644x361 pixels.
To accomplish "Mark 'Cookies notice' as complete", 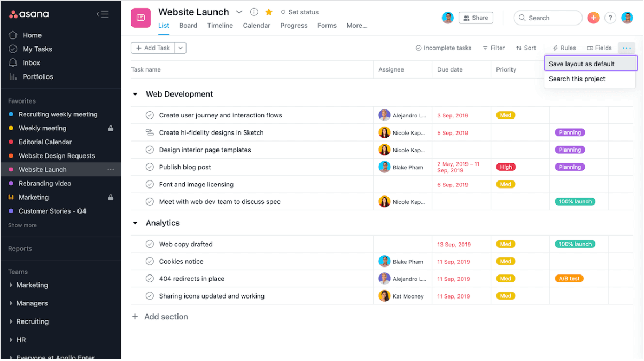I will (150, 261).
